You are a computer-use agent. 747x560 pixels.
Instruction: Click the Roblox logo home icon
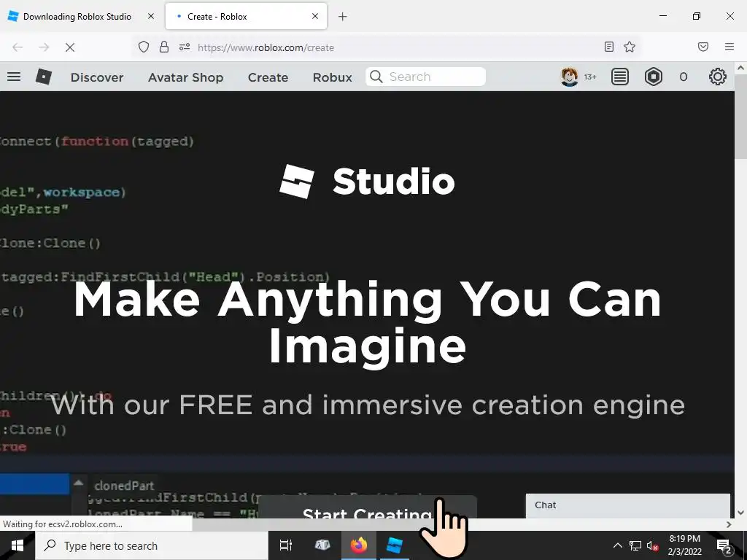point(43,77)
